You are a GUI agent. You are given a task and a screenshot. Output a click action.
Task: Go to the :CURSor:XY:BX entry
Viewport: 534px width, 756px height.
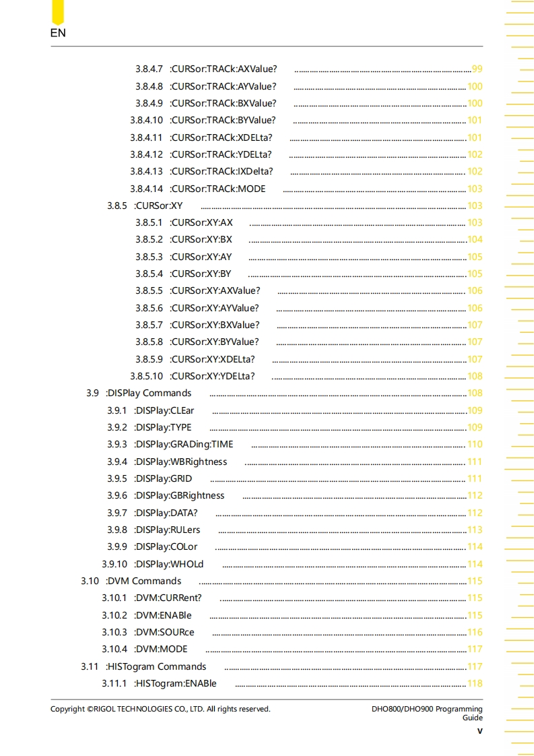coord(201,239)
